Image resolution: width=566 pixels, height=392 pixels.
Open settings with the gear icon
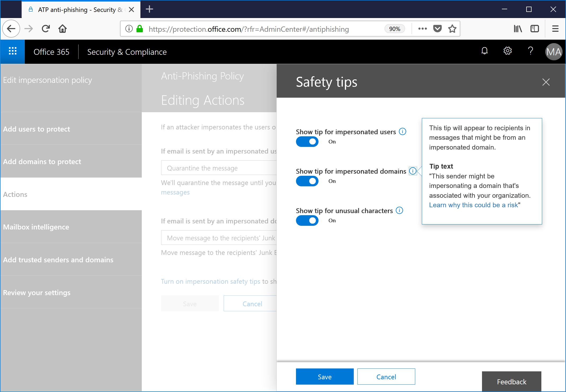tap(507, 51)
